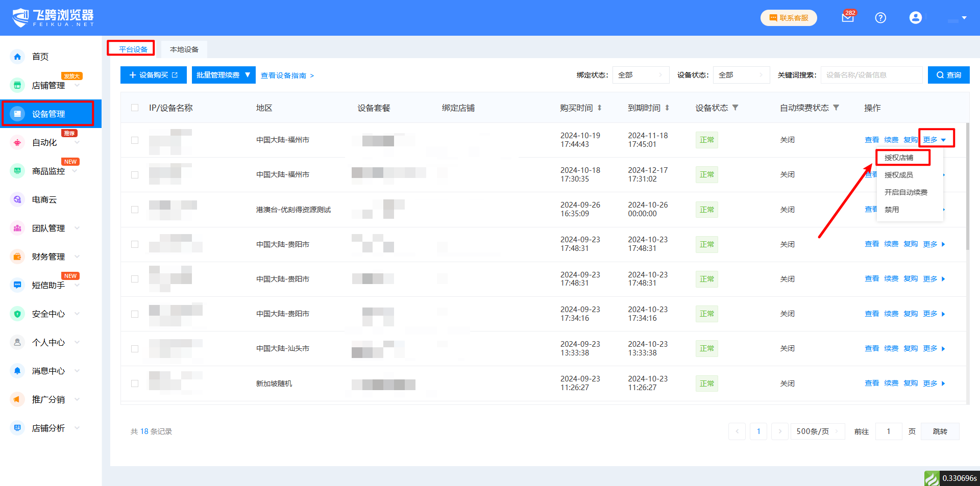980x486 pixels.
Task: Open the 绑定状态 dropdown
Action: [x=641, y=75]
